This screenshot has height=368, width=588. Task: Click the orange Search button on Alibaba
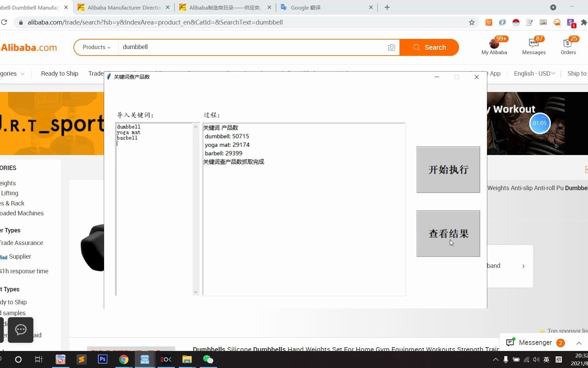(429, 47)
